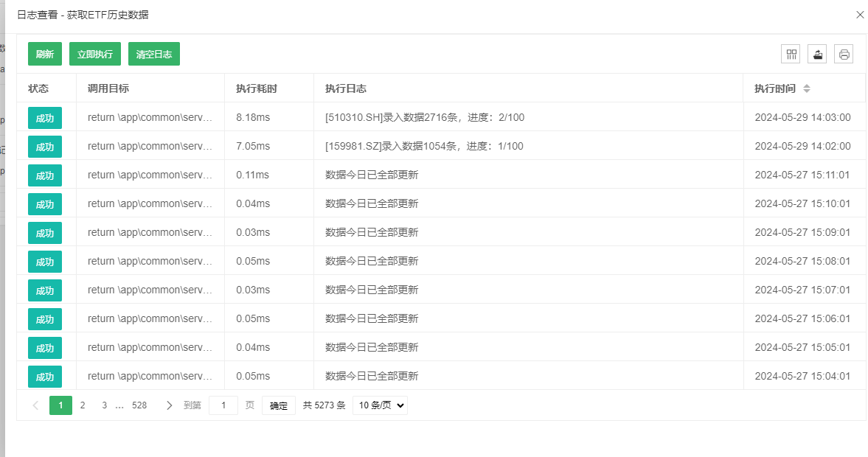The height and width of the screenshot is (457, 868).
Task: Click timestamp 2024-05-27 15:08:01
Action: (802, 261)
